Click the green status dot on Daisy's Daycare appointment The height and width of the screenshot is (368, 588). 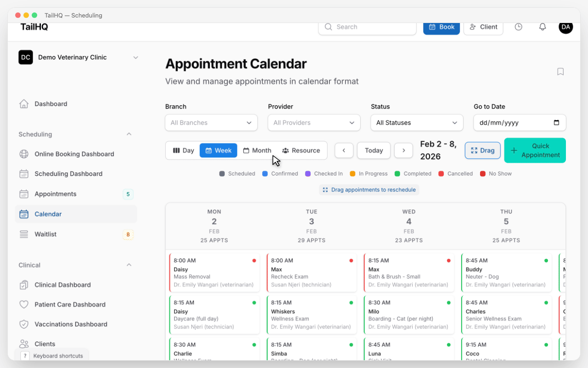tap(254, 302)
